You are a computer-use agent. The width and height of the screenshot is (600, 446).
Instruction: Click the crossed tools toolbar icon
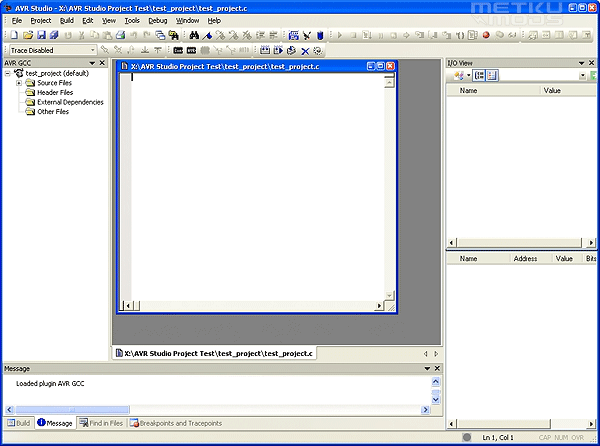click(307, 36)
